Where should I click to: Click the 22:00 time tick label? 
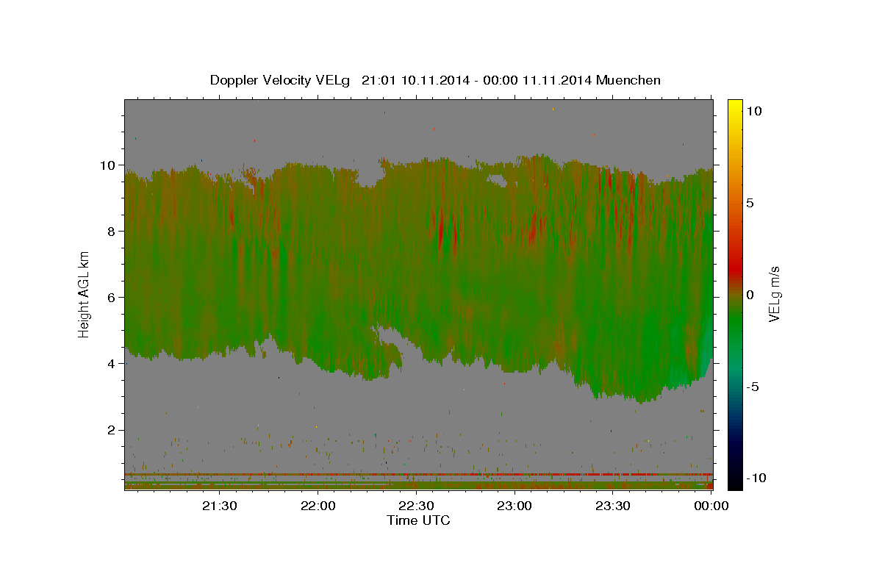pos(318,506)
